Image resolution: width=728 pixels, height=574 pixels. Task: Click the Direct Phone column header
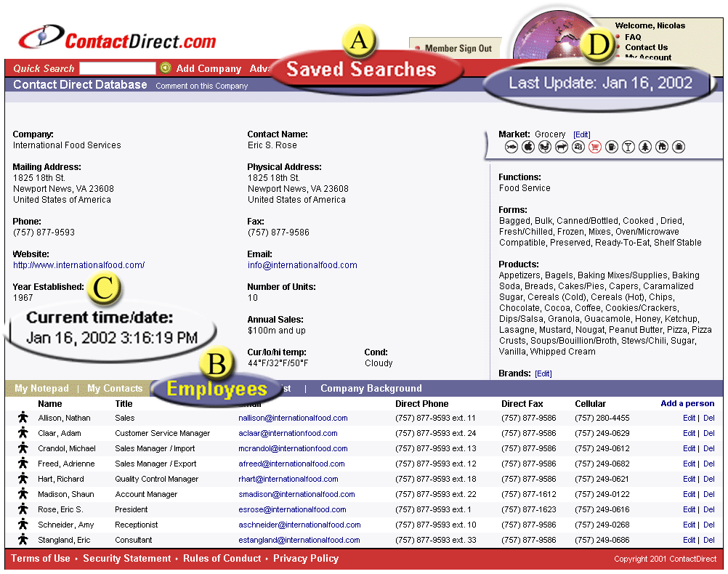[421, 404]
